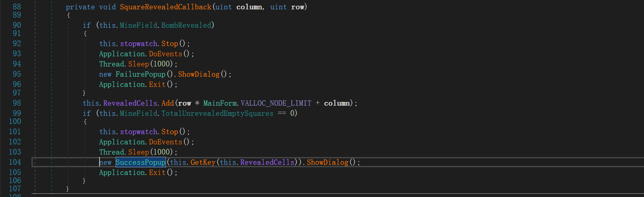
Task: Select the highlighted SuccessPopup class name
Action: point(140,162)
